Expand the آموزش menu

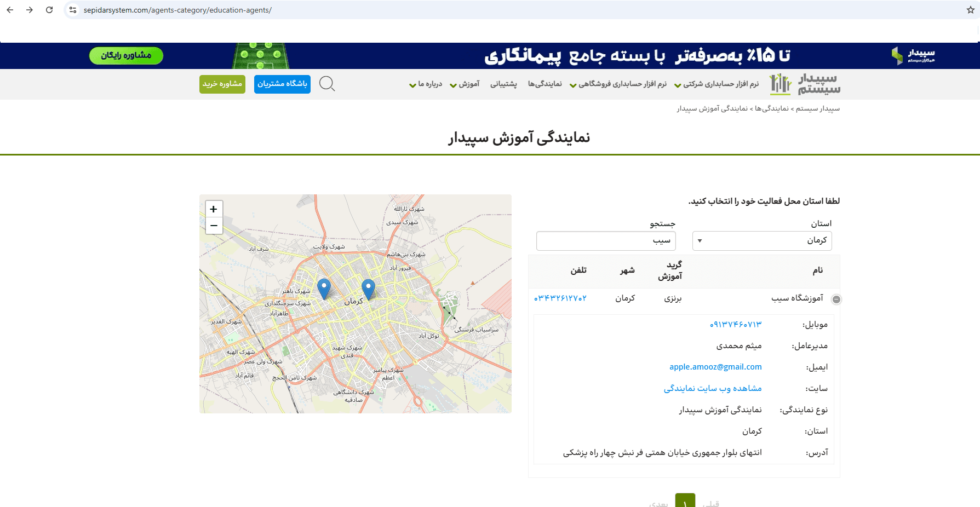(465, 84)
